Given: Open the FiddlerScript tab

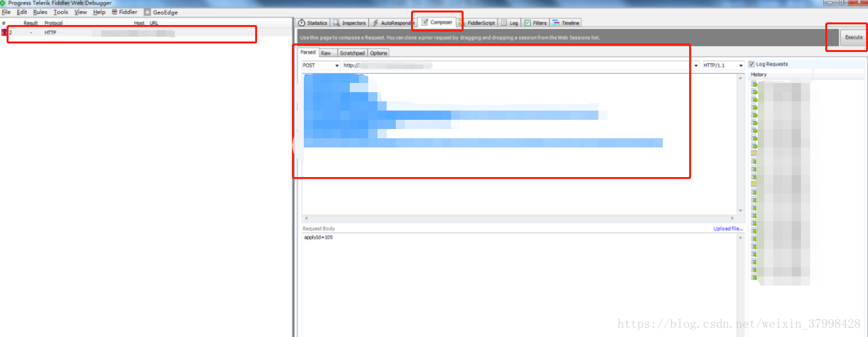Looking at the screenshot, I should (477, 23).
